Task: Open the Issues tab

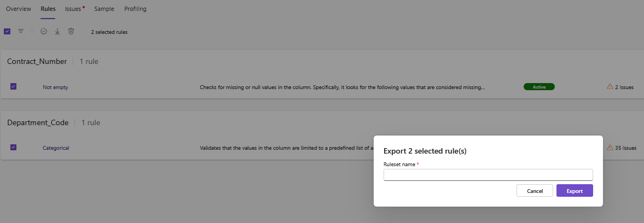Action: (x=73, y=9)
